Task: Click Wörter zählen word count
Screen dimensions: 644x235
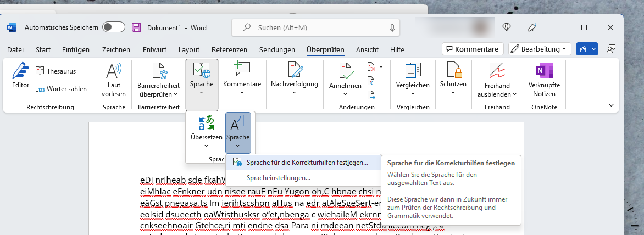Action: 61,88
